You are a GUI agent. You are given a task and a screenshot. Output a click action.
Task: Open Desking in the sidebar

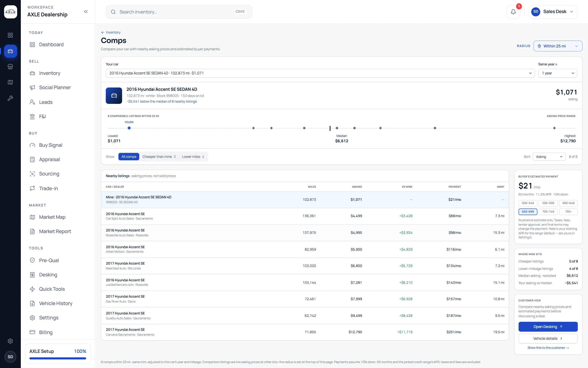[48, 275]
